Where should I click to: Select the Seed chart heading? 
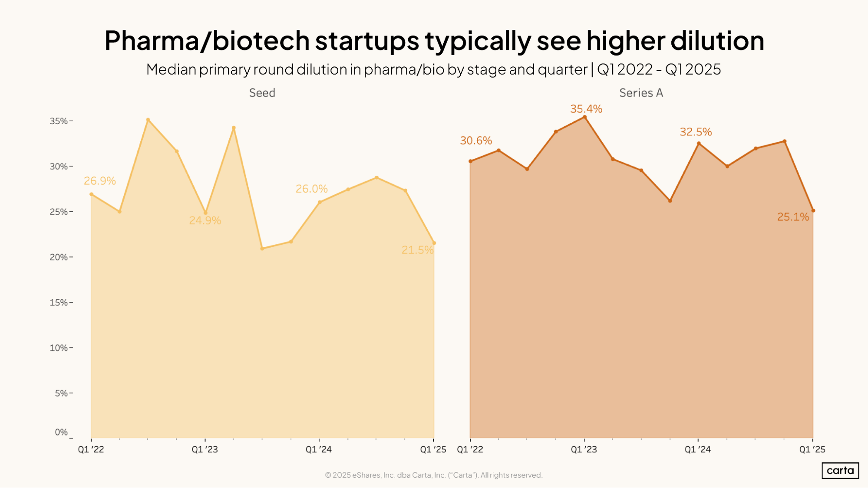(262, 93)
